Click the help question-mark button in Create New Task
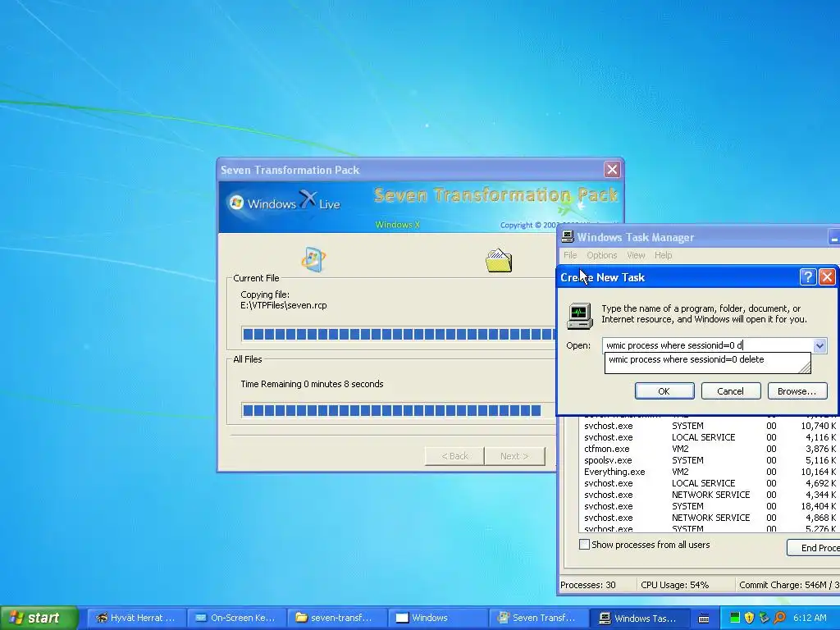 (x=808, y=277)
